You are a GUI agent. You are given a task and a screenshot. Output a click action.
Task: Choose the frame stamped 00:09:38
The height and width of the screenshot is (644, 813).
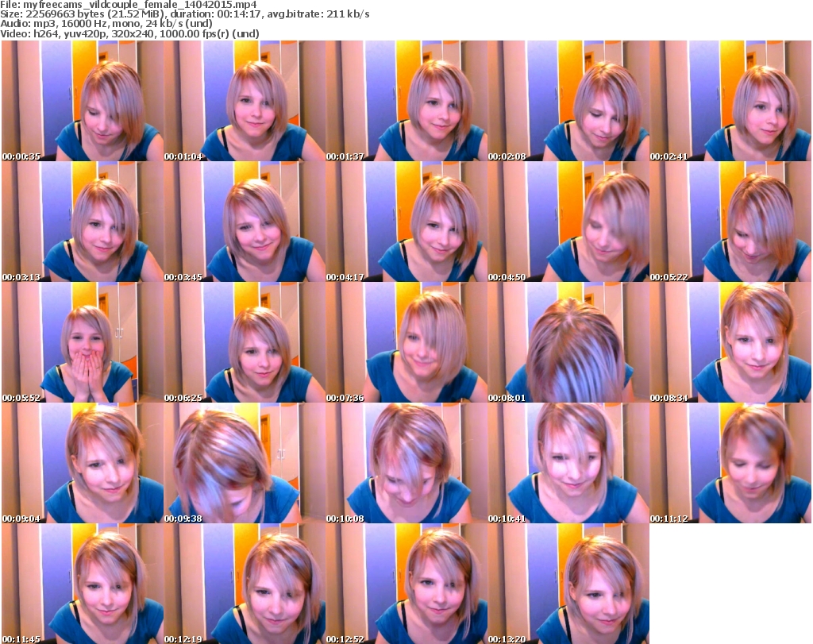(x=245, y=463)
